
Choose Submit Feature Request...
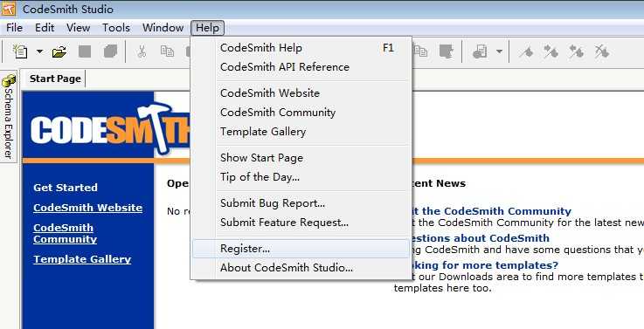[x=301, y=223]
